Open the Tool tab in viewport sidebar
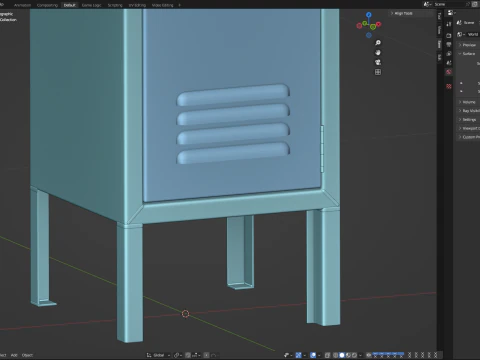The width and height of the screenshot is (480, 360). click(x=439, y=16)
